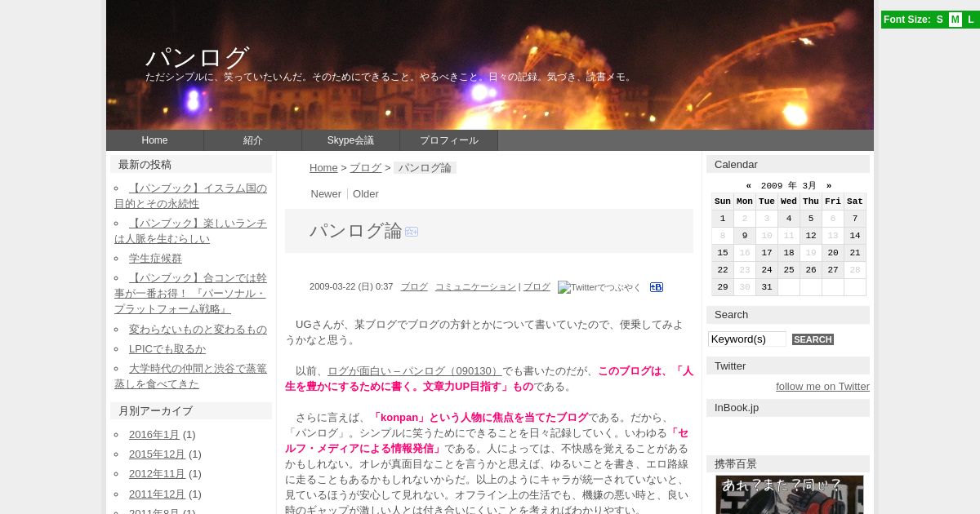Viewport: 980px width, 514px height.
Task: Select March 22 in the calendar
Action: (x=723, y=270)
